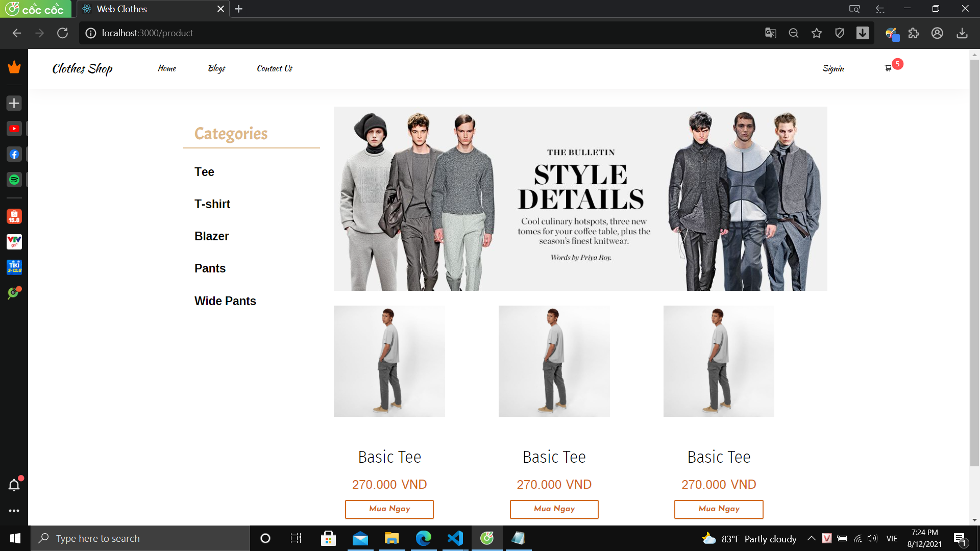980x551 pixels.
Task: Open the Blogs navigation link
Action: [216, 68]
